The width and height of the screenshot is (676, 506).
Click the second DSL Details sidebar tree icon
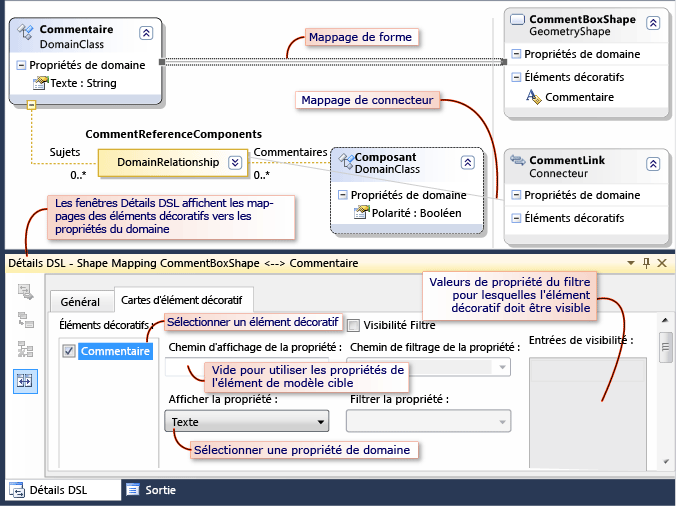(x=25, y=320)
